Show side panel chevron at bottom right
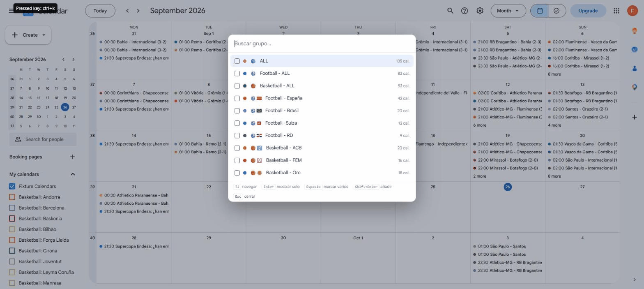Screen dimensions: 644x289 point(635,280)
